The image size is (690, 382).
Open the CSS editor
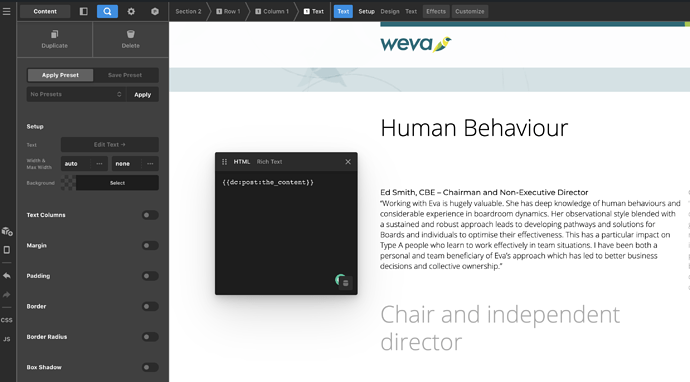(7, 320)
